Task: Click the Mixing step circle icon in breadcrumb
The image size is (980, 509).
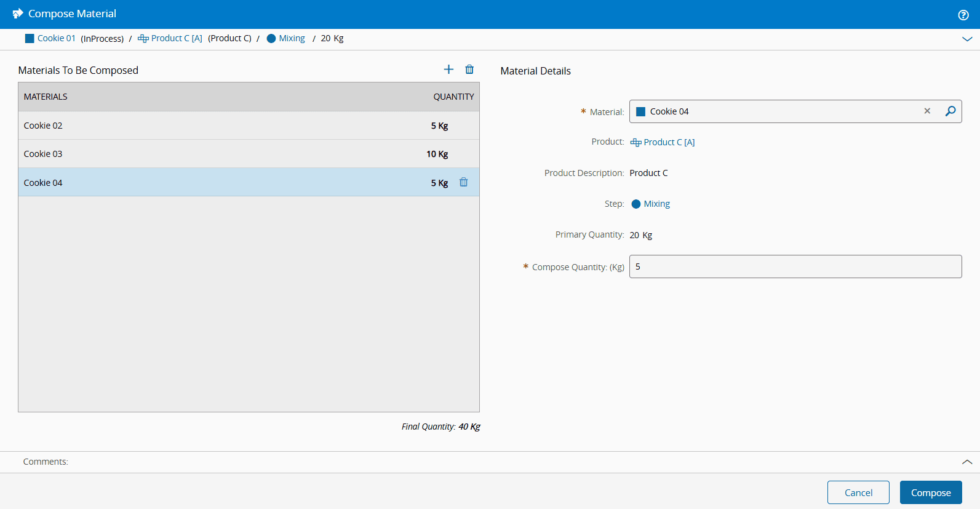Action: pos(271,39)
